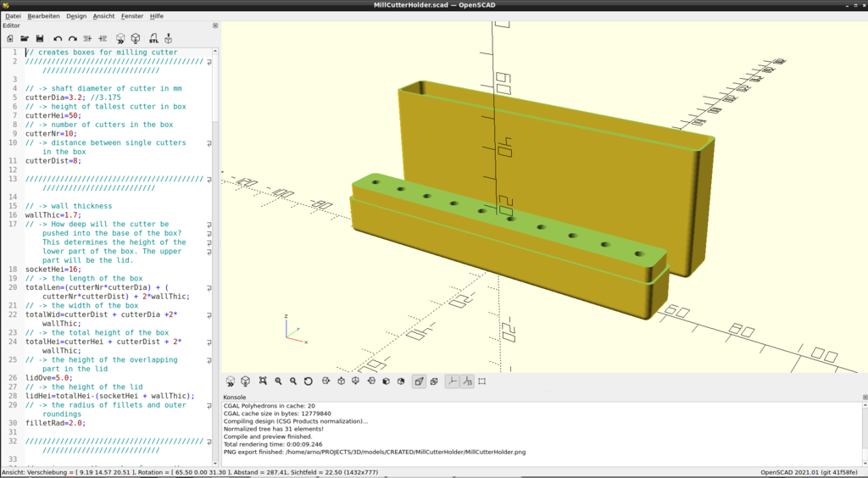Toggle Orthogonal projection
868x478 pixels.
434,381
